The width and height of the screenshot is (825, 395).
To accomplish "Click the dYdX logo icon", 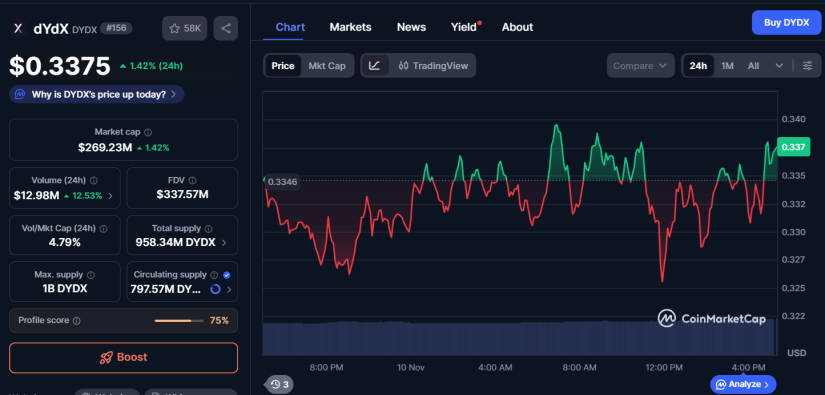I will click(18, 28).
